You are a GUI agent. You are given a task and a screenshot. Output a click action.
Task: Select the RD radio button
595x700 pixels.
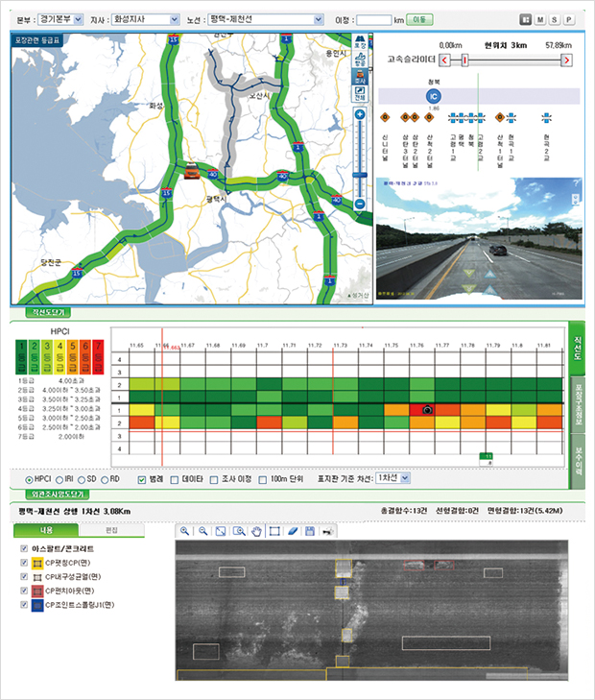pos(105,480)
